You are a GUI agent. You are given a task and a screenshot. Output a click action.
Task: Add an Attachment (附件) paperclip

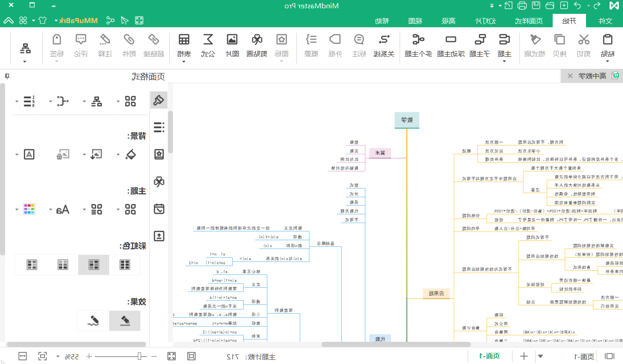(x=129, y=45)
